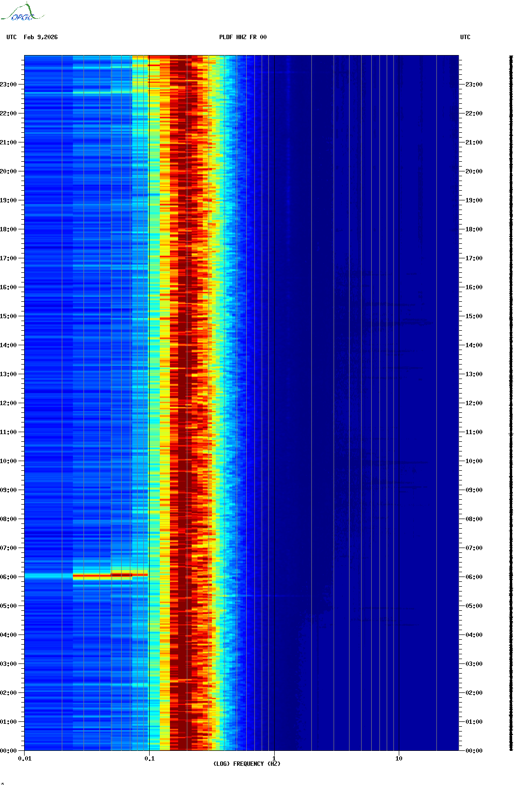Click the red horizontal streak near 06:00
Screen dimensions: 532x789
[x=110, y=575]
